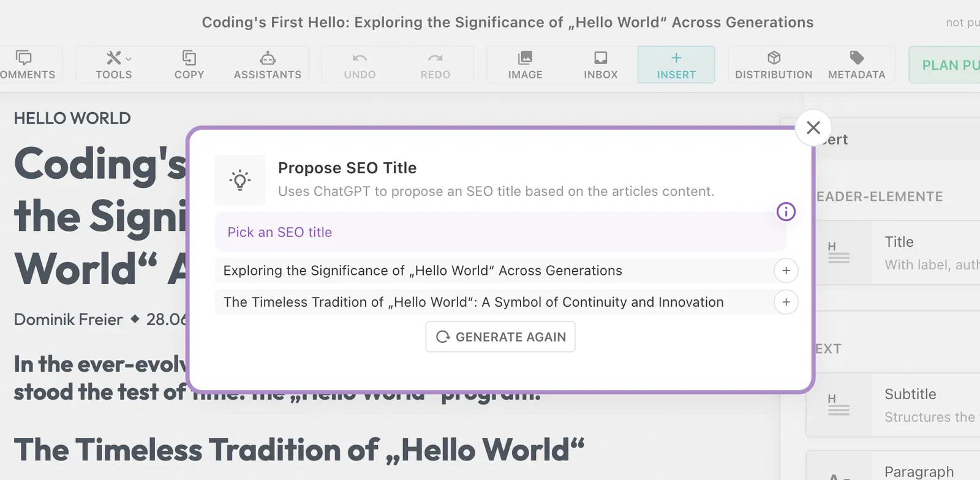Select the "Exploring the Significance" title suggestion
Screen dimensions: 980x480
click(423, 271)
